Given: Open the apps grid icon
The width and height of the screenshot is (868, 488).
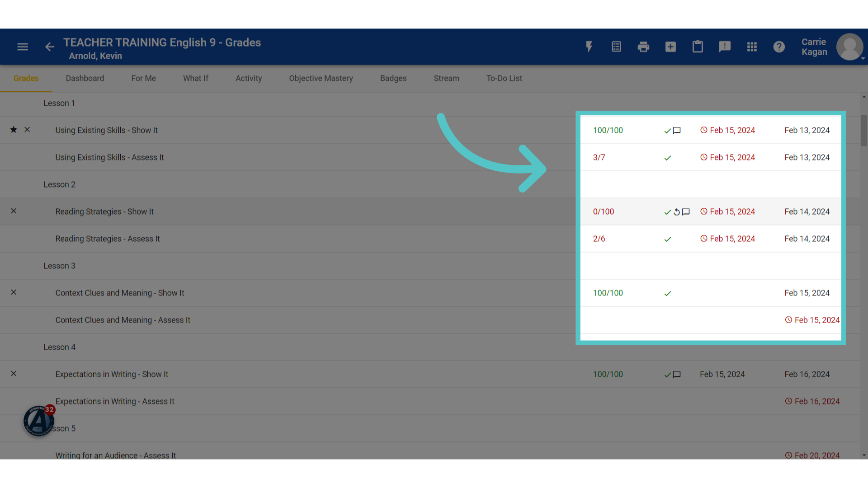Looking at the screenshot, I should [x=752, y=47].
